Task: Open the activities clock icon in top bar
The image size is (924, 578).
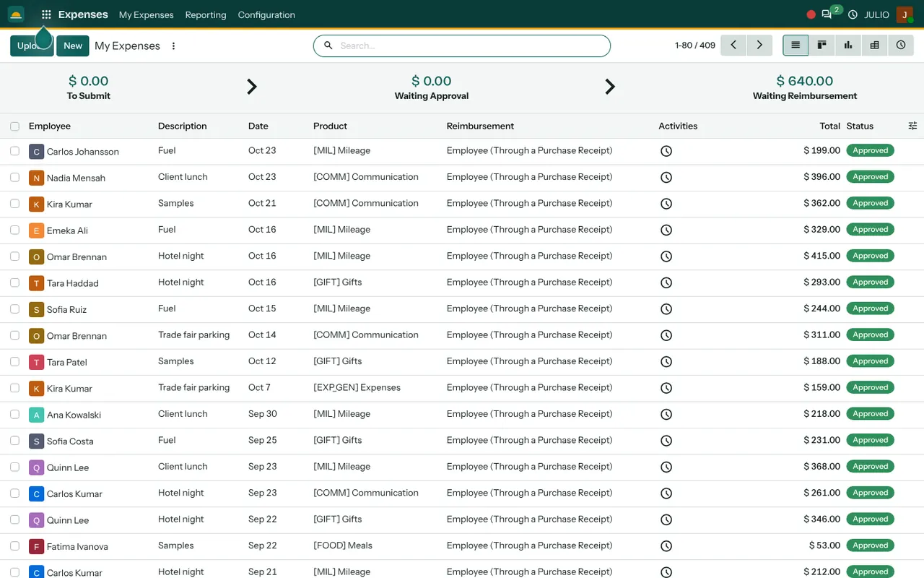Action: [x=853, y=14]
